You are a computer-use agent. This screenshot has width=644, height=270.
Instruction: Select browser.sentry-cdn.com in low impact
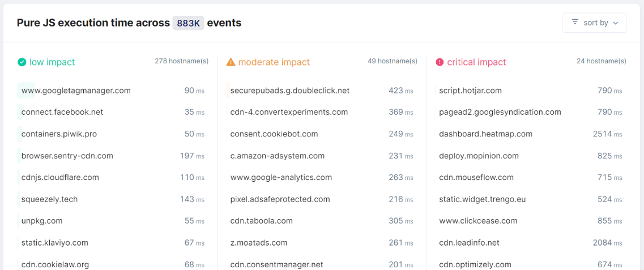[x=67, y=156]
